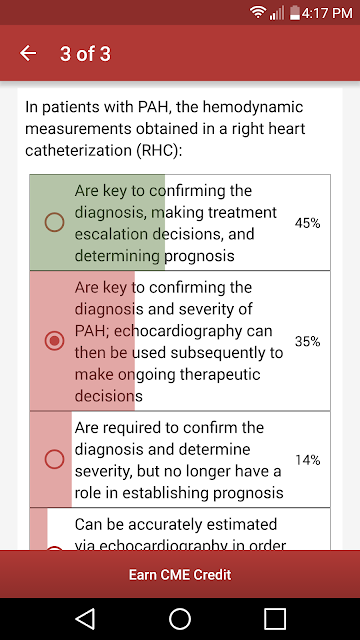Select radio for echocardiography subsequently answer
360x640 pixels.
(54, 341)
